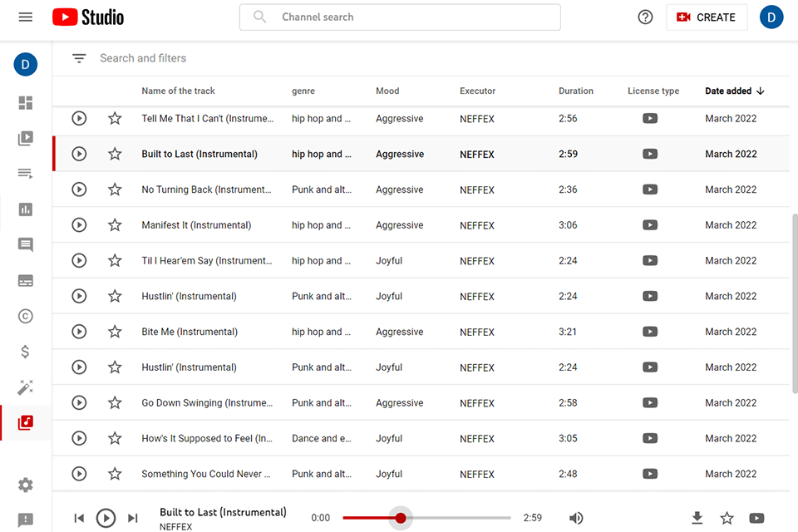Screen dimensions: 798x532
Task: Open the Dashboard sidebar icon
Action: coord(26,103)
